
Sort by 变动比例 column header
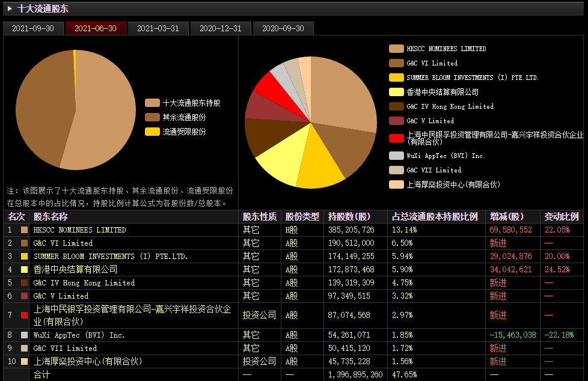(x=561, y=216)
